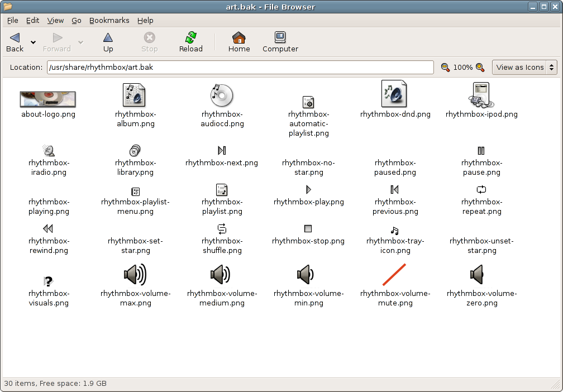Select the rhythmbox-automatic-playlist.png icon
This screenshot has height=392, width=563.
click(308, 102)
